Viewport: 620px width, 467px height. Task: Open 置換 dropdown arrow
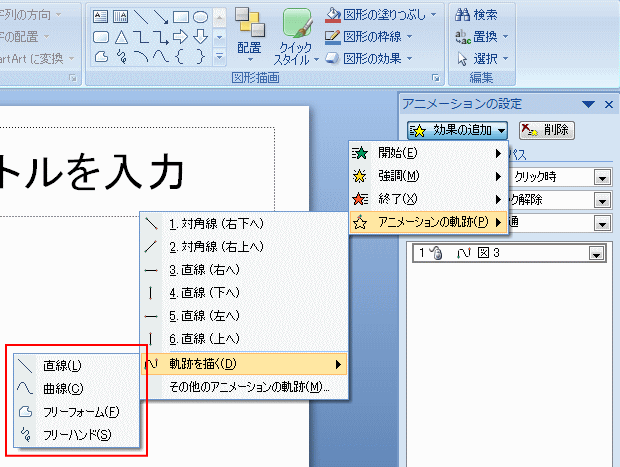point(505,37)
